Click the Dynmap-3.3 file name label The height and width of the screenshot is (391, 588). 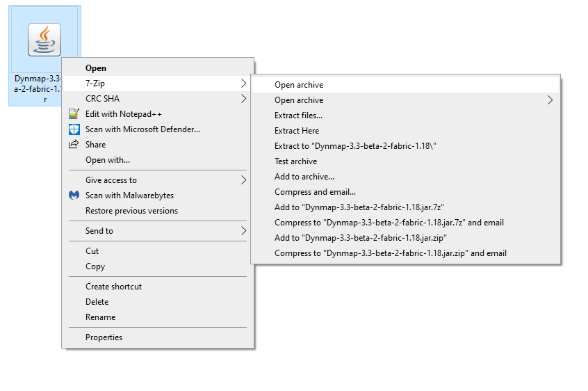[38, 89]
